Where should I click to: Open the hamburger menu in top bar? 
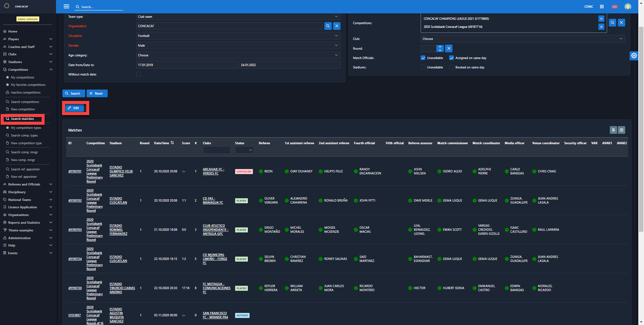point(66,6)
